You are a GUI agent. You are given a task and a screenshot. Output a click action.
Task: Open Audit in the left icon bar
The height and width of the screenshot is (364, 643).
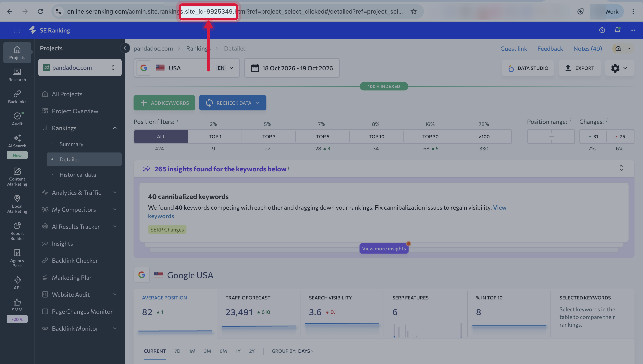click(x=17, y=119)
